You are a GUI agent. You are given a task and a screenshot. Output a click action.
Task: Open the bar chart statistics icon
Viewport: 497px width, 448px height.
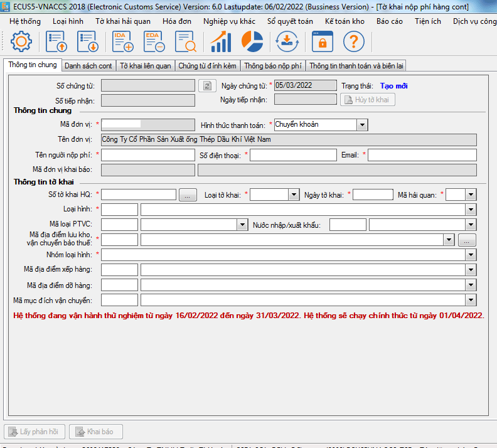click(220, 43)
